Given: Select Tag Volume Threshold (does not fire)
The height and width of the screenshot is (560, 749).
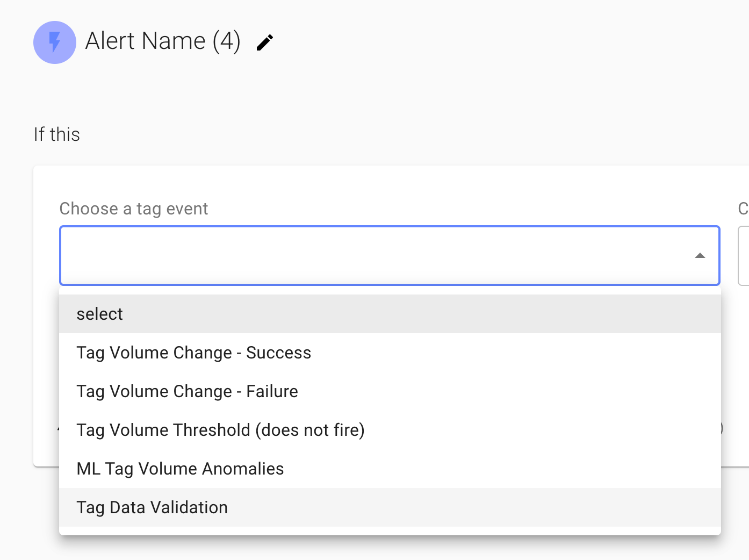Looking at the screenshot, I should pos(220,430).
